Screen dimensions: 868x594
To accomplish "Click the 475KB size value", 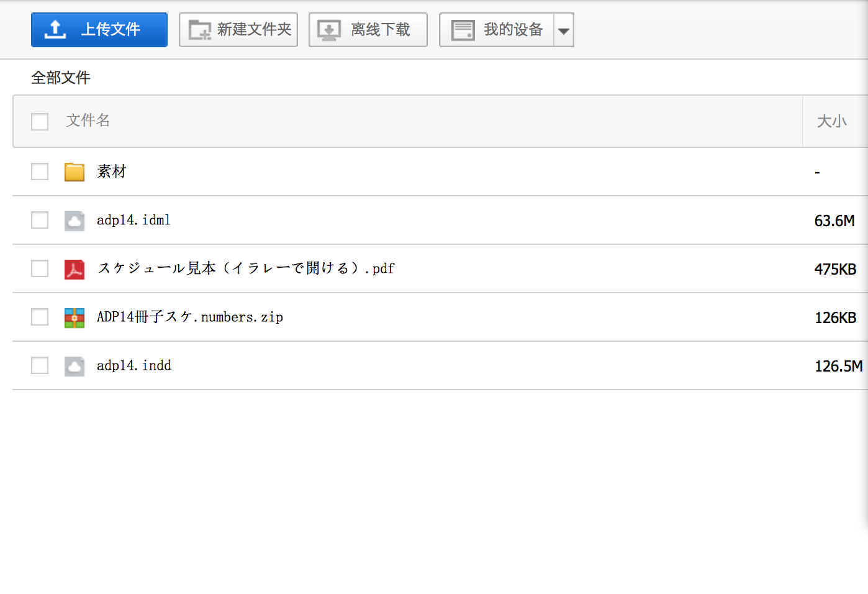I will click(x=835, y=269).
